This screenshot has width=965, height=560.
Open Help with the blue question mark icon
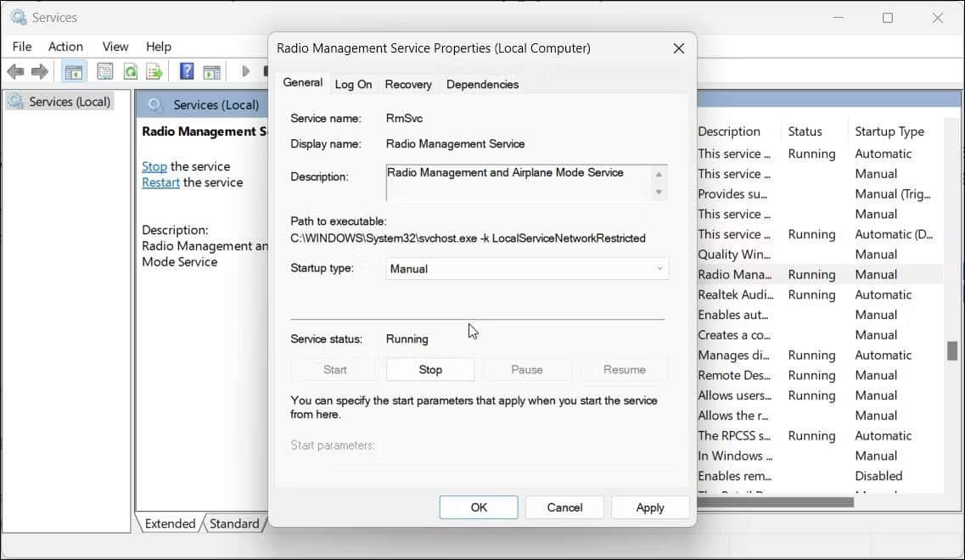(x=187, y=71)
